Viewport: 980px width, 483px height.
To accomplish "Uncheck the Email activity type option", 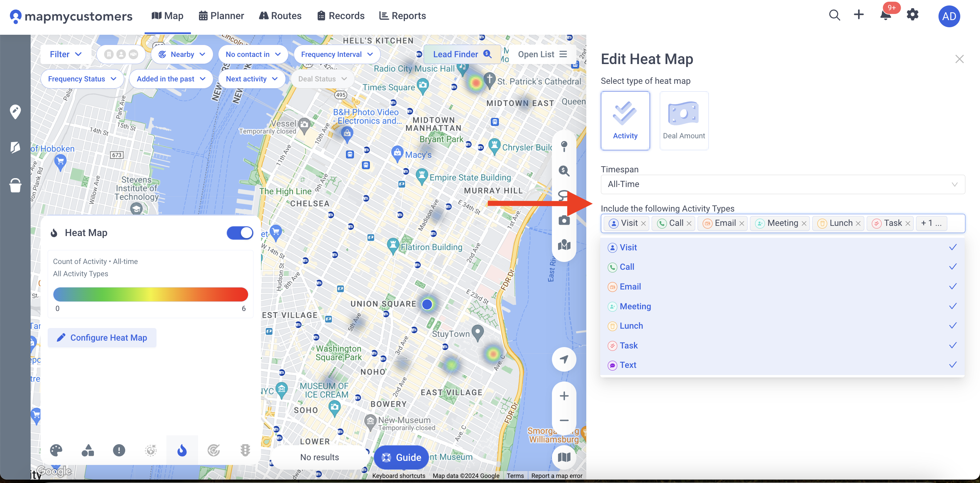I will pyautogui.click(x=782, y=287).
